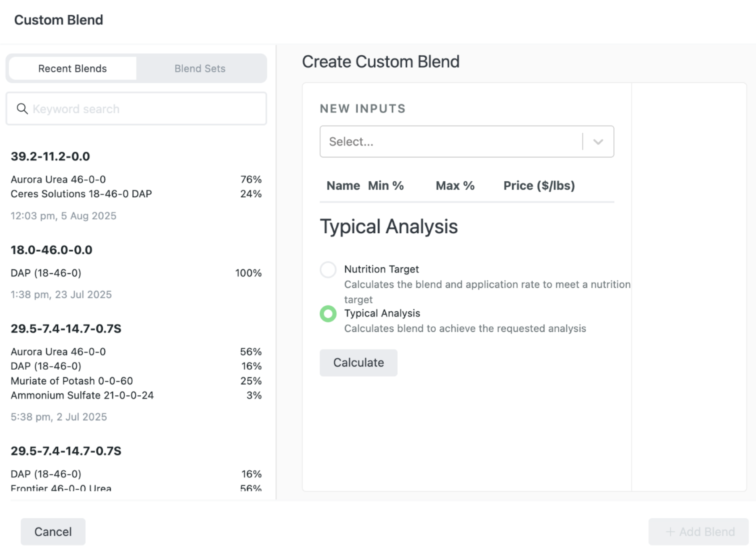Select the Typical Analysis radio button
This screenshot has height=553, width=756.
pyautogui.click(x=328, y=314)
